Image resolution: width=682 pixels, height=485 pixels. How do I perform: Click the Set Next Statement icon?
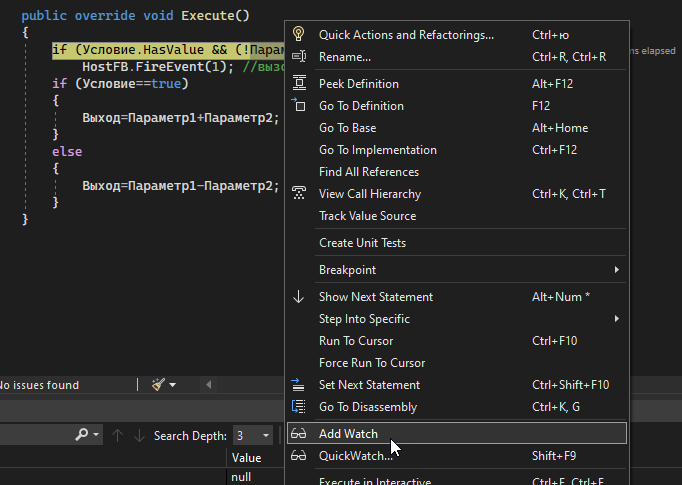298,385
